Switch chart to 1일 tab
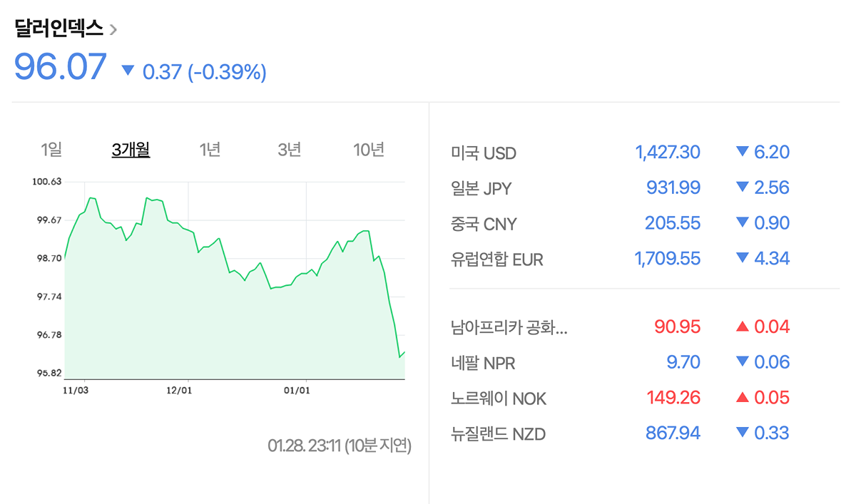Screen dimensions: 856x504 (x=51, y=150)
